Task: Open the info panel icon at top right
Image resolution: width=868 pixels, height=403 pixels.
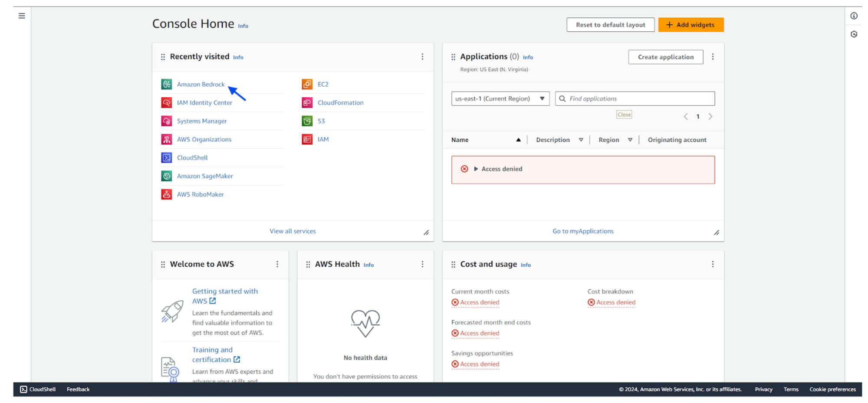Action: (x=854, y=16)
